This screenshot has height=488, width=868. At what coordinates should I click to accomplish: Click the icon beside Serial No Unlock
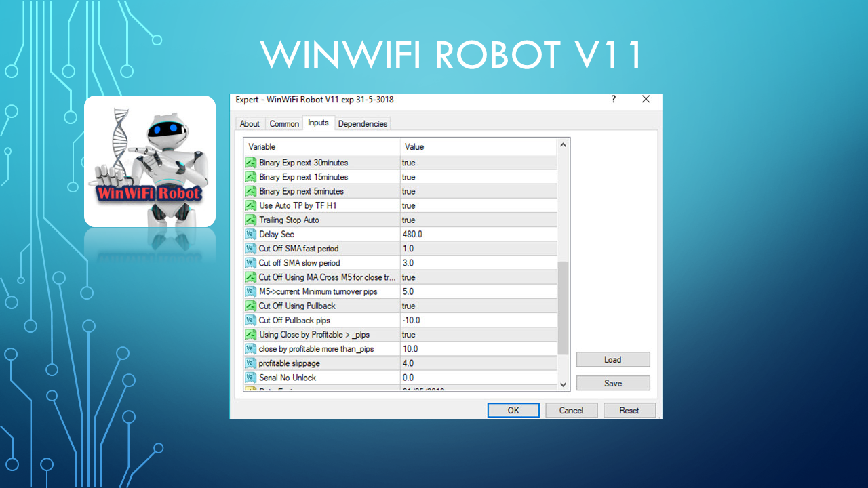tap(250, 378)
